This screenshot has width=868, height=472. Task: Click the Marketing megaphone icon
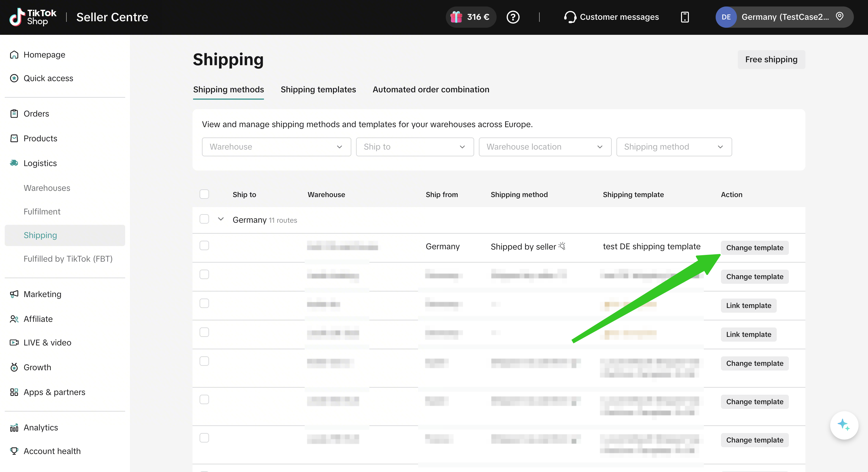click(14, 294)
